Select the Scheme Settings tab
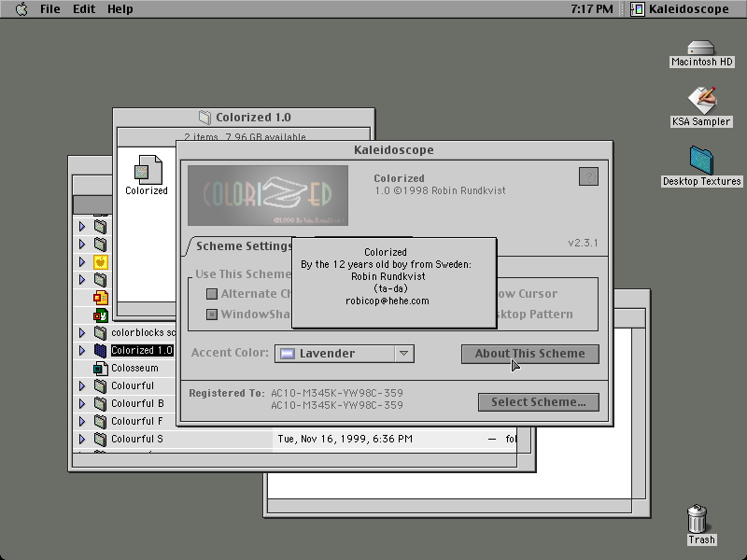This screenshot has width=747, height=560. [x=244, y=246]
